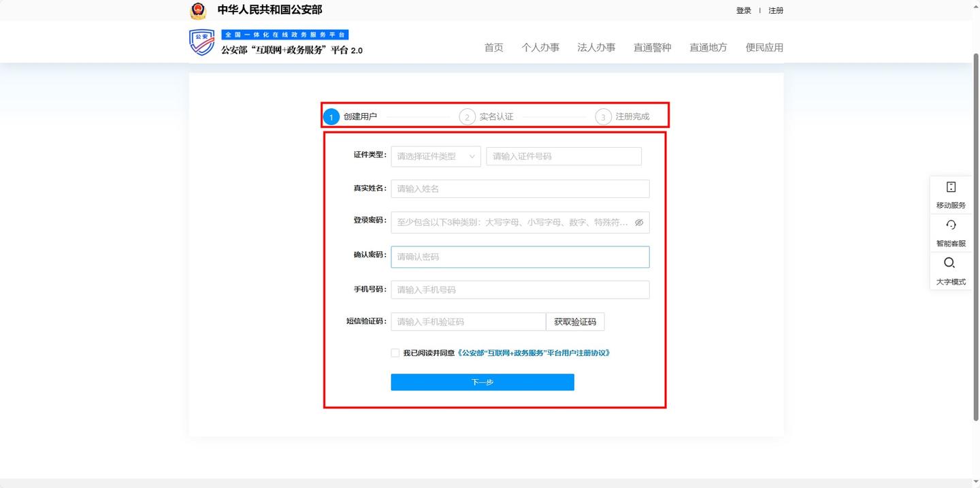
Task: Open the 证件类型 dropdown
Action: 436,157
